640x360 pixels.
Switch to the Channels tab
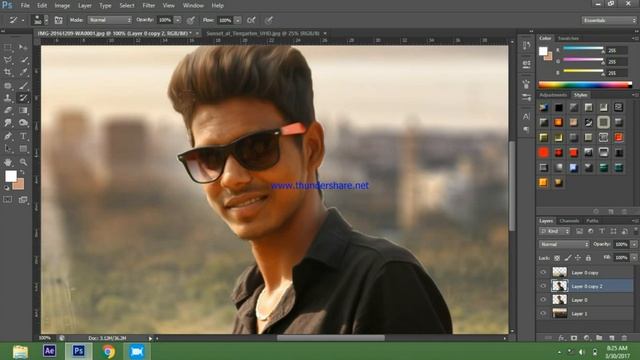569,221
